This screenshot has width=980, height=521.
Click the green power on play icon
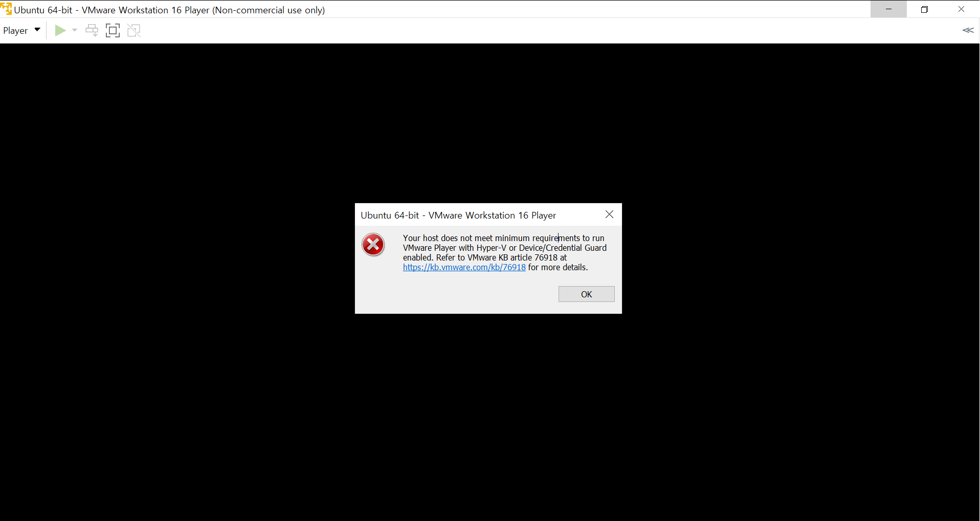tap(60, 31)
